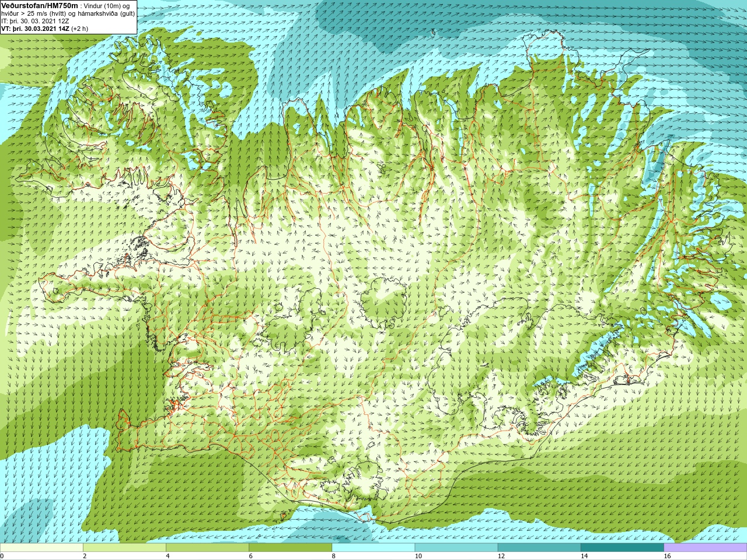Click the 'Veðurstofan/HM750m' title text

pos(40,5)
